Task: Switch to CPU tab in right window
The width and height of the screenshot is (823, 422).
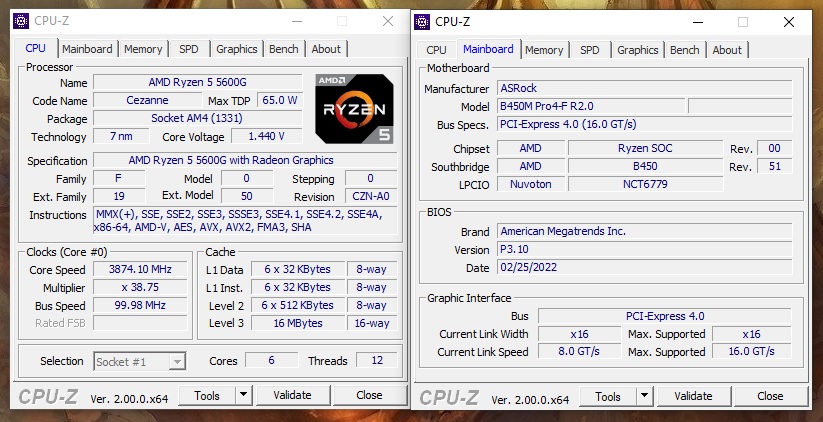Action: click(436, 50)
